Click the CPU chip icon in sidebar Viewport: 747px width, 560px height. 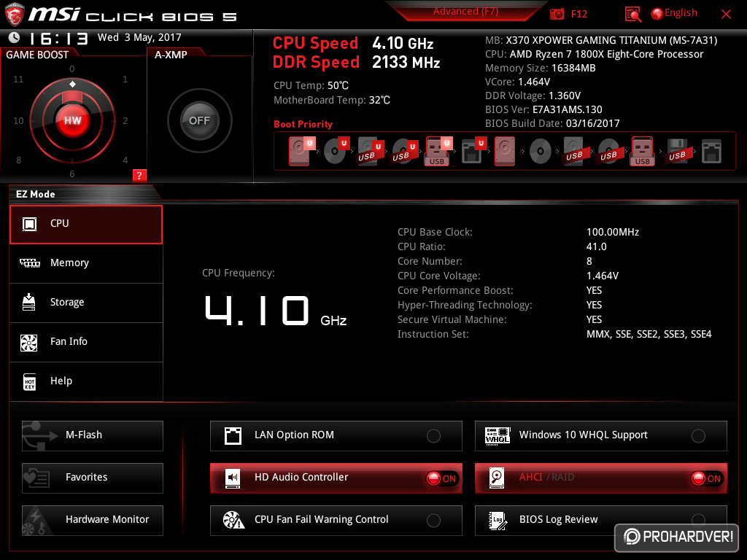coord(29,224)
